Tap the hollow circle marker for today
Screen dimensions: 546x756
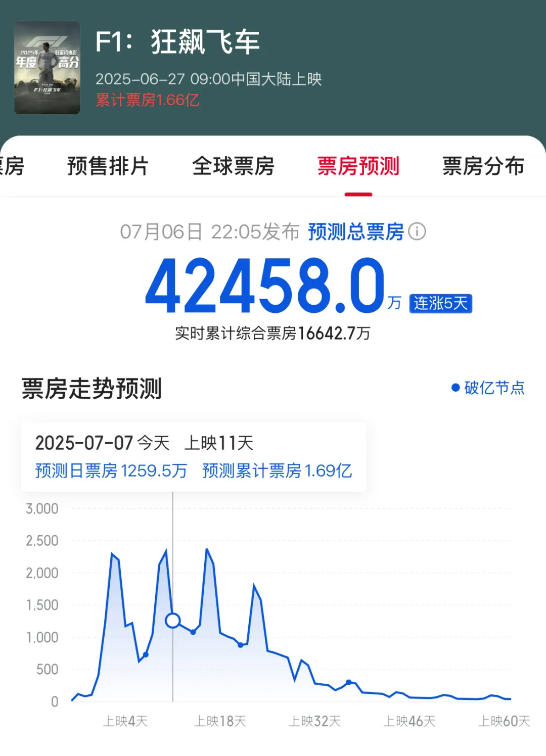pos(173,620)
